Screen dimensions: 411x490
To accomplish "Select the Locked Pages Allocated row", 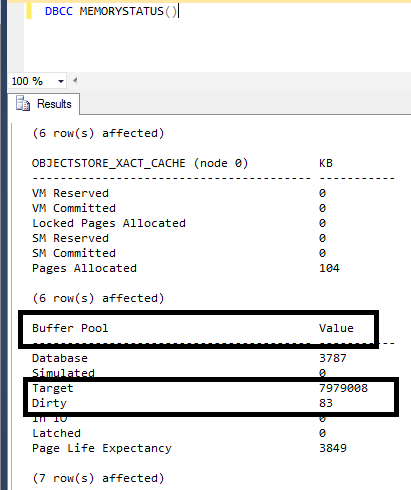I will pyautogui.click(x=179, y=223).
